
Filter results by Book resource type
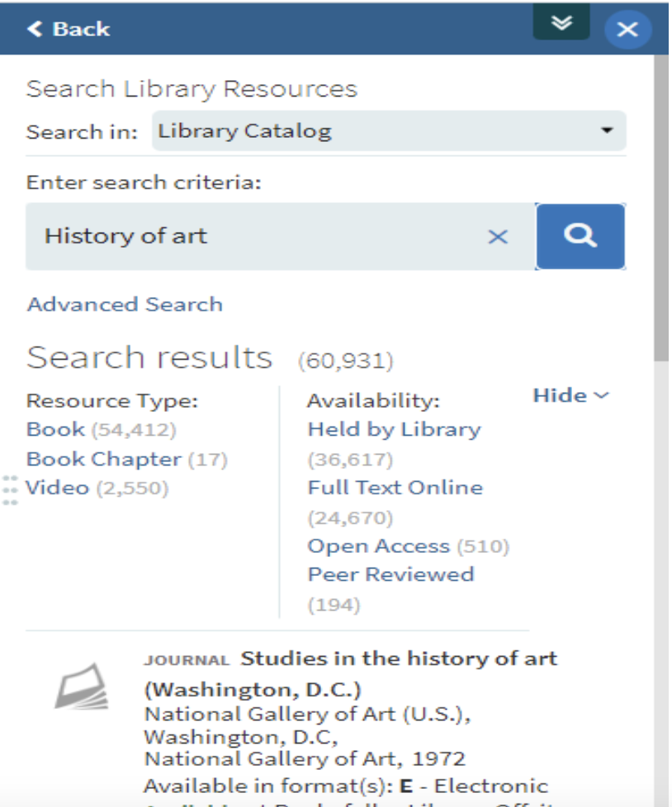55,429
